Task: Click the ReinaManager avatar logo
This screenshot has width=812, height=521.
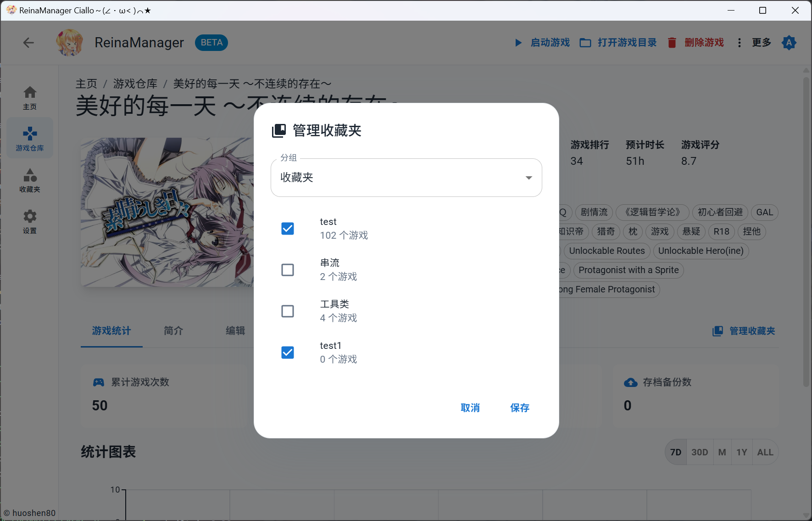Action: (69, 43)
